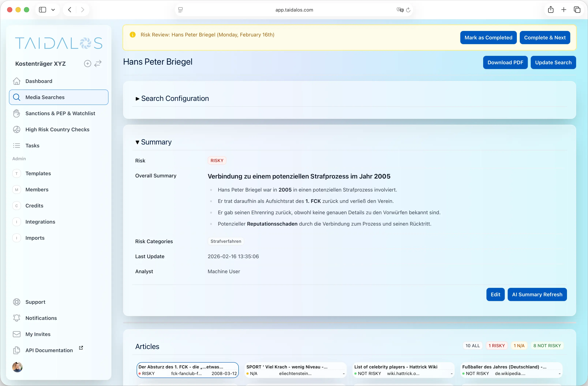Filter articles by 1 RISKY
The width and height of the screenshot is (588, 386).
click(497, 346)
